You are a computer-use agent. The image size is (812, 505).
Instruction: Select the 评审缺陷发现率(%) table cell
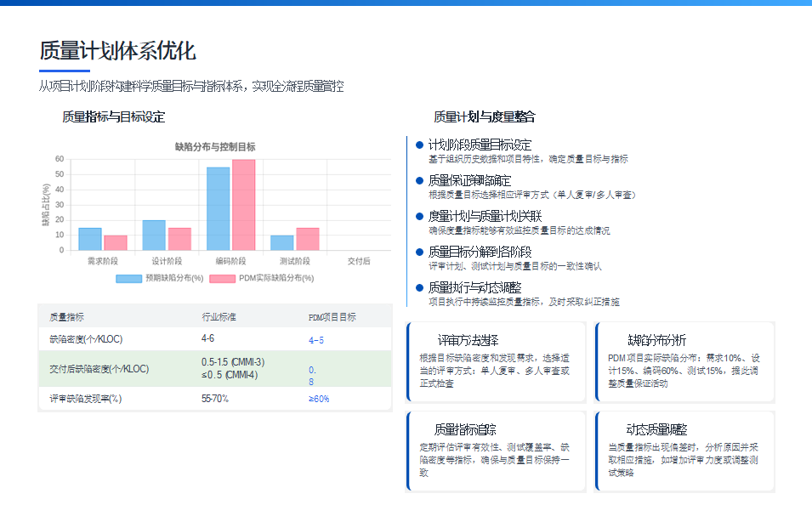(85, 399)
